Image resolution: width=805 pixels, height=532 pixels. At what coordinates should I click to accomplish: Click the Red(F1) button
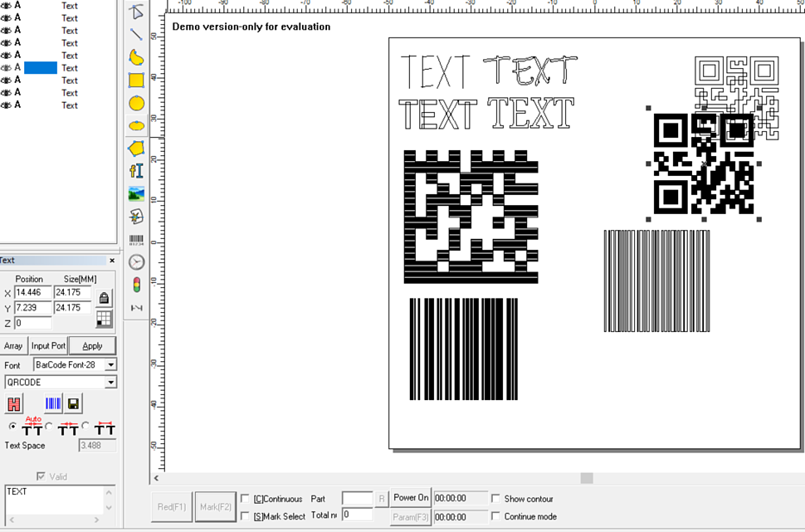coord(172,507)
